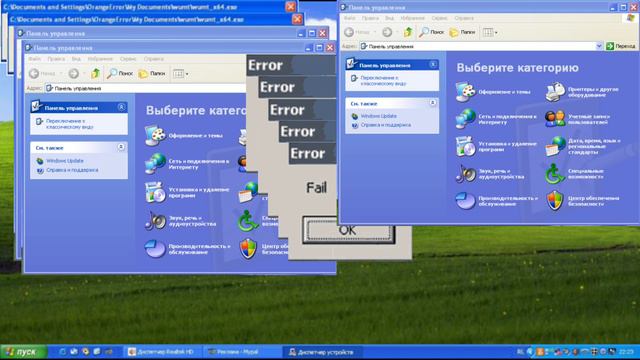Click taskbar clock showing 22:23
Image resolution: width=640 pixels, height=360 pixels.
(x=626, y=351)
